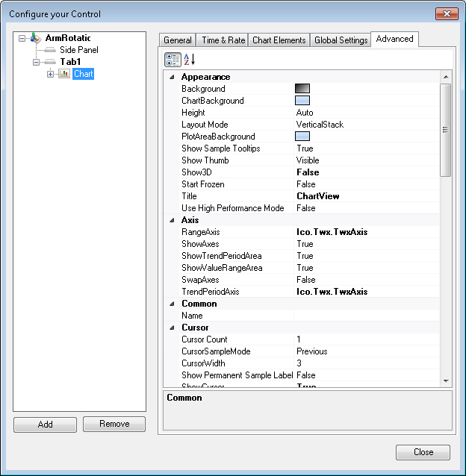Collapse the ArmRotatic root node
The width and height of the screenshot is (466, 476).
point(22,38)
